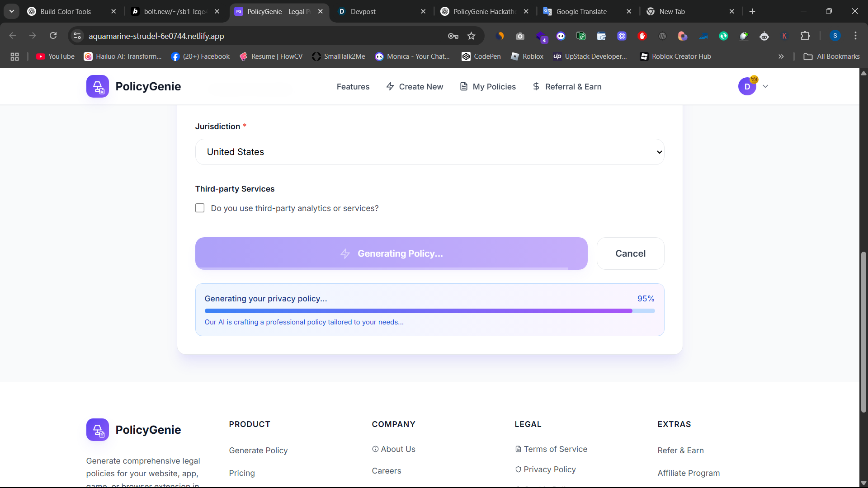Reload the page with refresh icon

(x=53, y=36)
